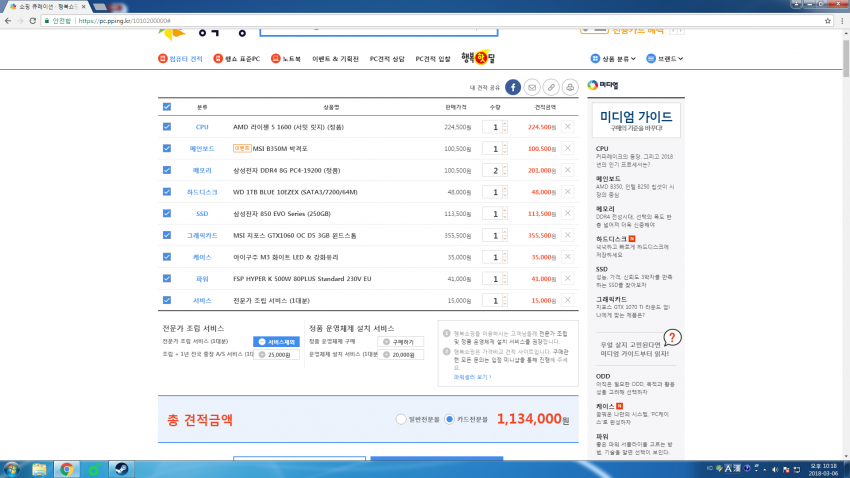The image size is (850, 478).
Task: Click the 서비스제외 button
Action: point(276,342)
